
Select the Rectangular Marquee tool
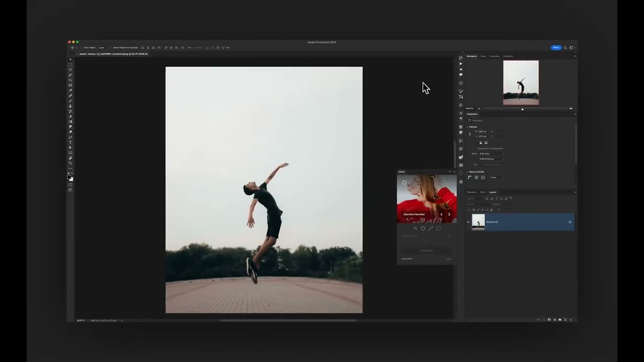[x=70, y=64]
